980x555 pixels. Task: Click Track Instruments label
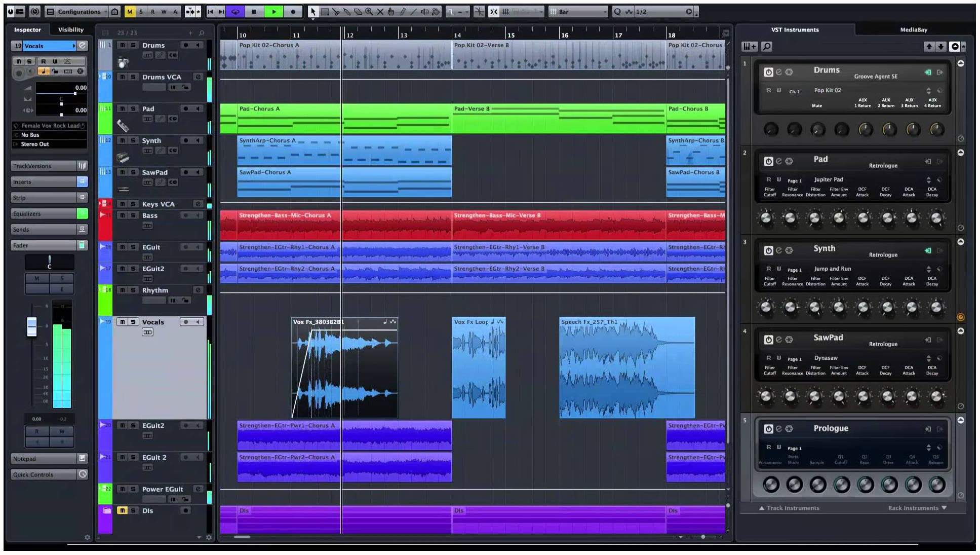point(793,508)
